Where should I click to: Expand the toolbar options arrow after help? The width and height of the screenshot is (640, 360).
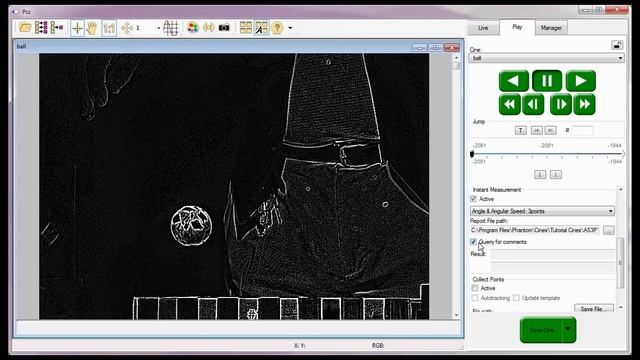[290, 28]
